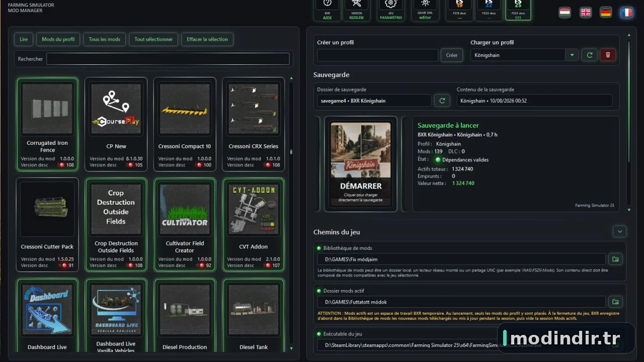Select the German flag language
644x362 pixels.
point(606,13)
